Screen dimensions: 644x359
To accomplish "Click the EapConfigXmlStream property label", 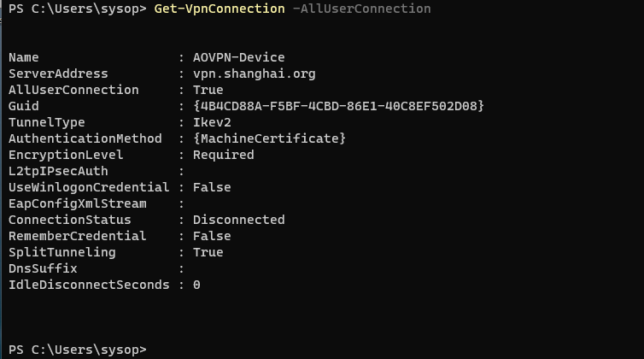I will pos(78,203).
